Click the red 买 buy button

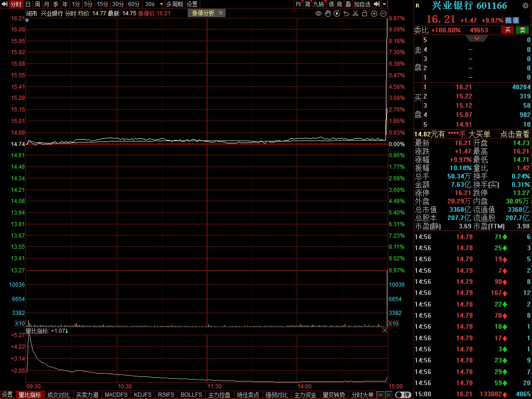pyautogui.click(x=508, y=30)
